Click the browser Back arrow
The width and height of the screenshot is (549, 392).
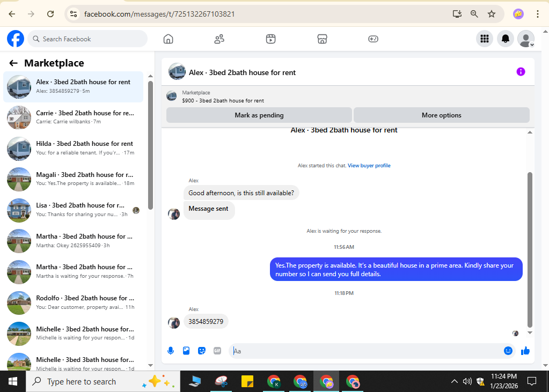[12, 14]
